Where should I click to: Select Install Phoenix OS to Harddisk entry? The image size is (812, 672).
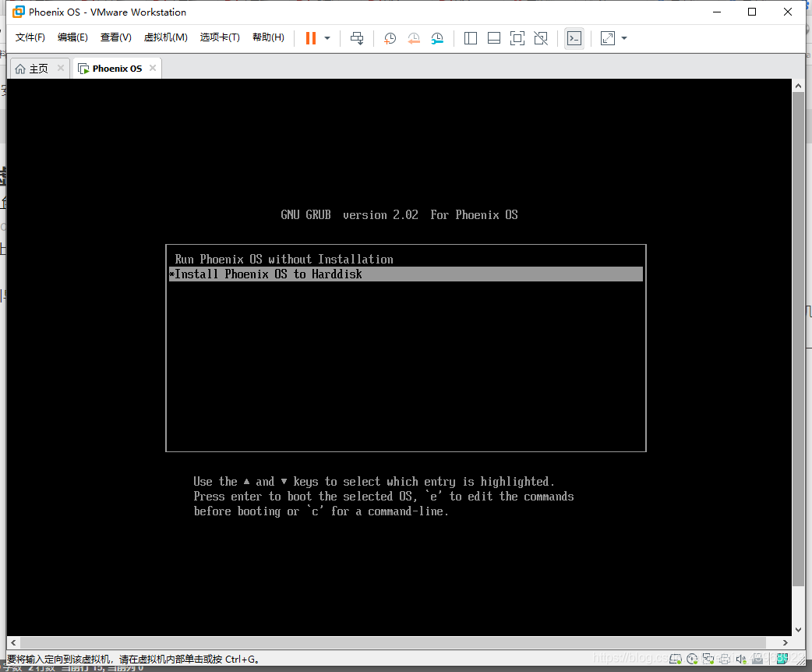406,274
